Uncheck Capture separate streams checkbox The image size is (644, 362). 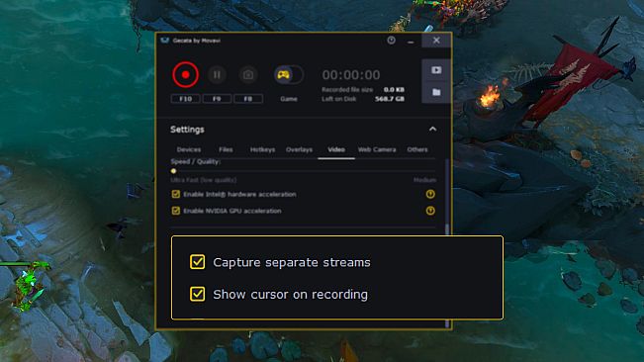tap(198, 262)
